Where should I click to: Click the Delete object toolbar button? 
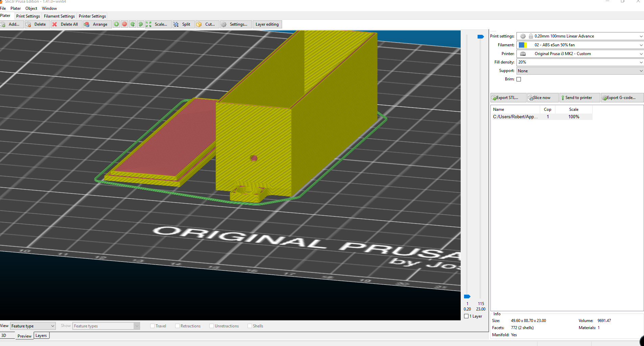point(37,24)
